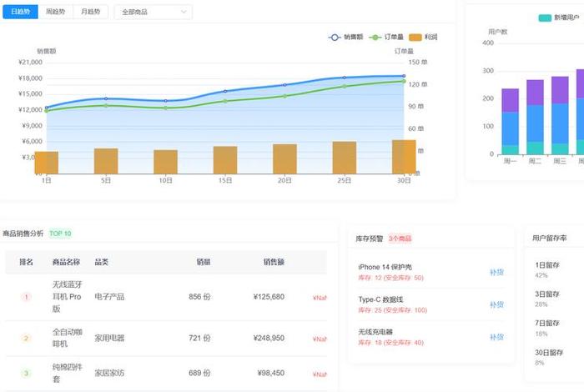Viewport: 584px width, 392px height.
Task: Click the TOP 10 tag
Action: [x=60, y=234]
